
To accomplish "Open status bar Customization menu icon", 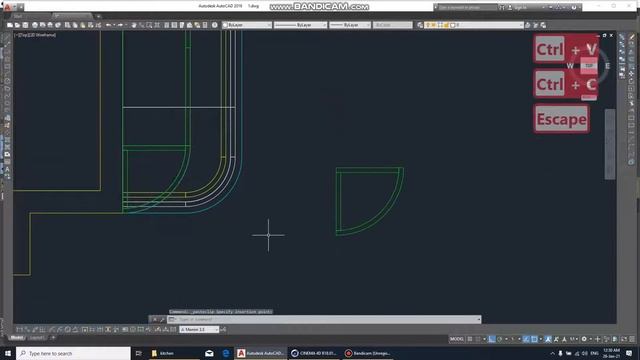I will tap(632, 339).
